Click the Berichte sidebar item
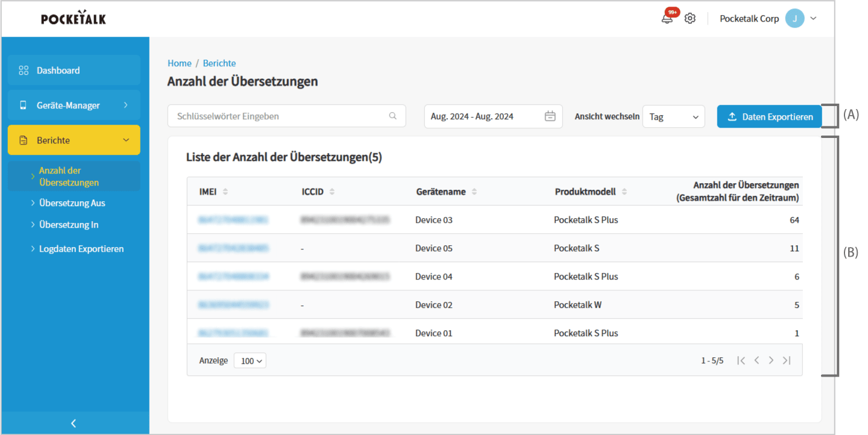This screenshot has height=435, width=868. pos(74,140)
